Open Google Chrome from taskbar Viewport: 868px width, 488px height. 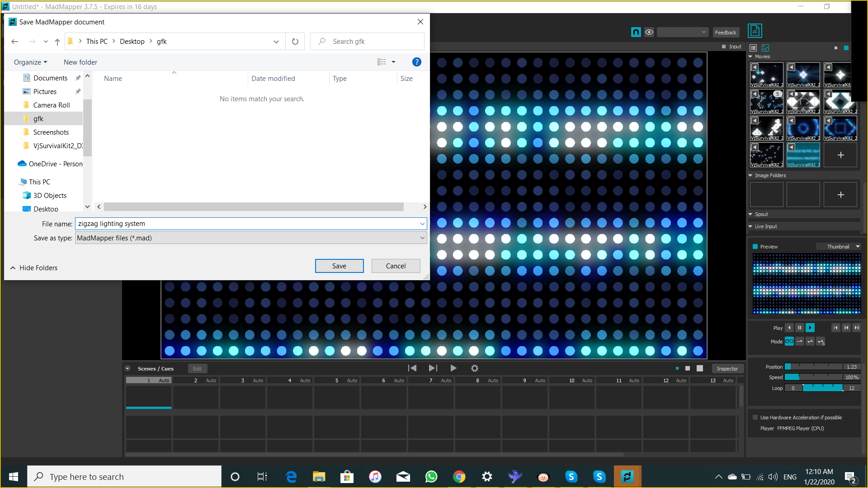pos(459,477)
